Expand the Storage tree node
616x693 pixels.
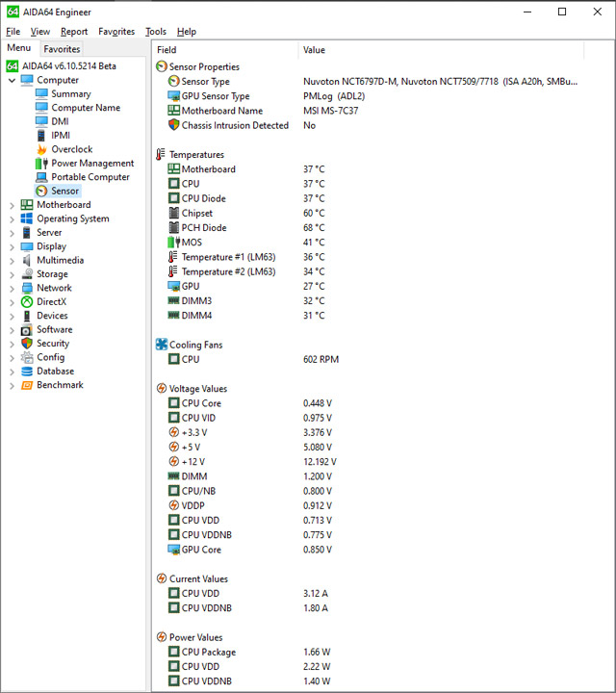(12, 274)
